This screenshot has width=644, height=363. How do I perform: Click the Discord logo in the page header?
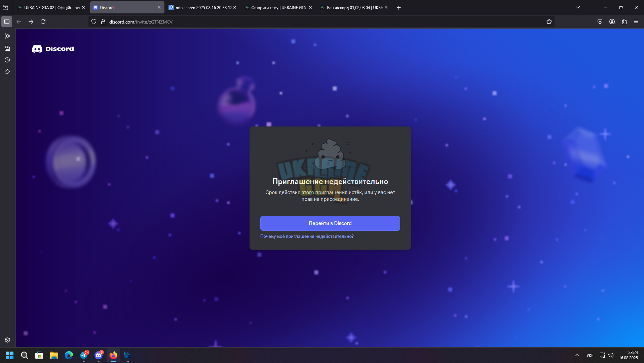click(53, 49)
